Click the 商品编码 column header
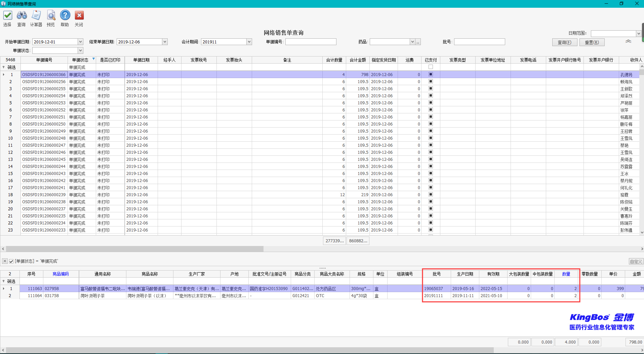Image resolution: width=644 pixels, height=354 pixels. click(61, 274)
